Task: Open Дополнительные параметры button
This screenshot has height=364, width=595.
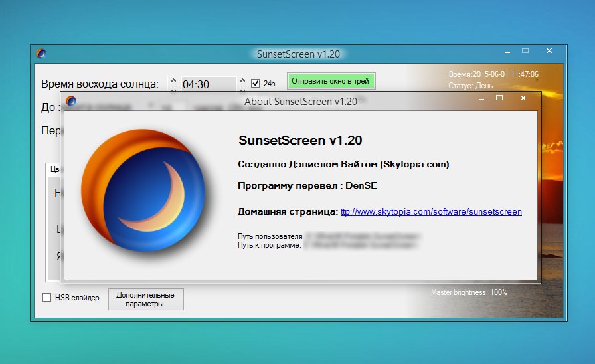Action: pyautogui.click(x=145, y=299)
